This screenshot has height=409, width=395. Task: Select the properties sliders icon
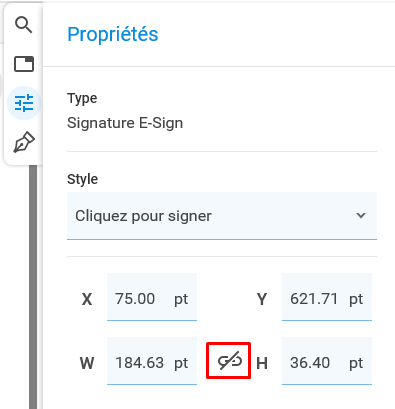point(24,103)
